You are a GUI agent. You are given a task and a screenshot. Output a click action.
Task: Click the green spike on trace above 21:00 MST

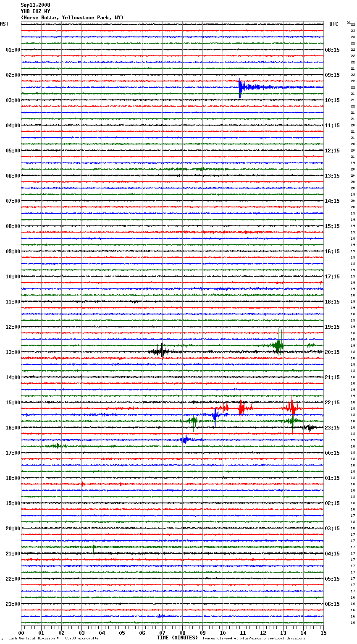(94, 547)
